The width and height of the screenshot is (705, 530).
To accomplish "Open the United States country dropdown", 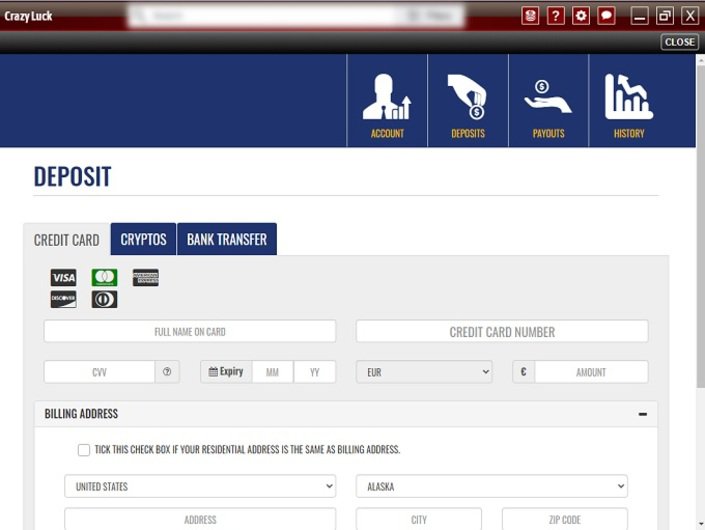I will [200, 486].
